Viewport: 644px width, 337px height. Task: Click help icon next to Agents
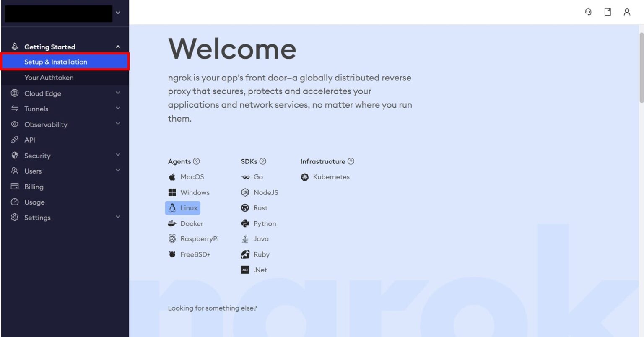196,161
